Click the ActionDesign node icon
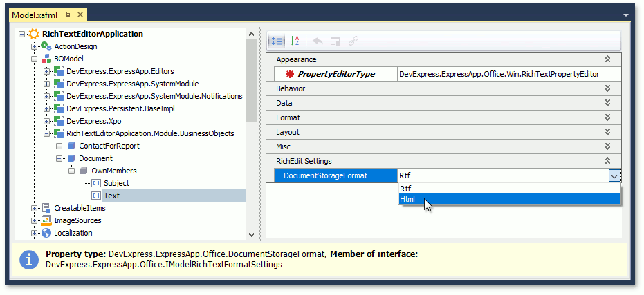 [x=46, y=46]
